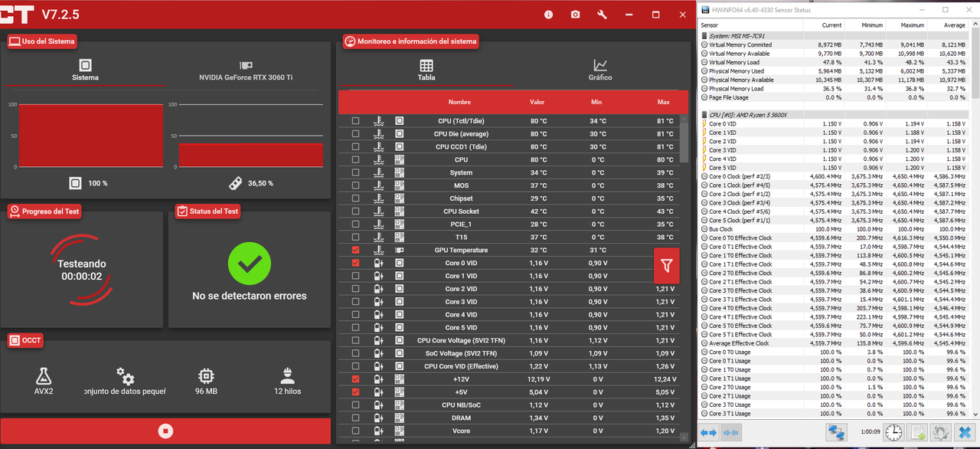Screen dimensions: 980x449
Task: Click the red filter funnel button
Action: [666, 266]
